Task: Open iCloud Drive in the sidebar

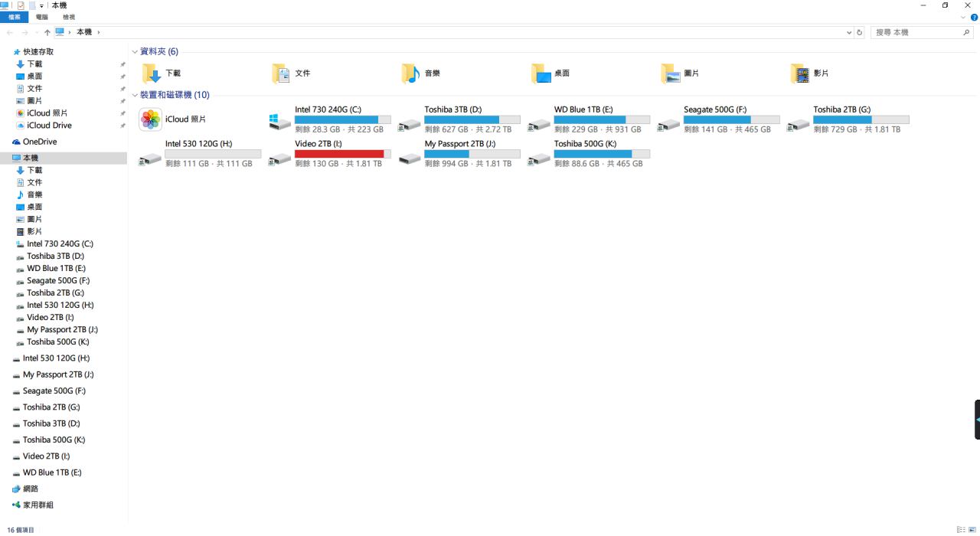Action: 44,126
